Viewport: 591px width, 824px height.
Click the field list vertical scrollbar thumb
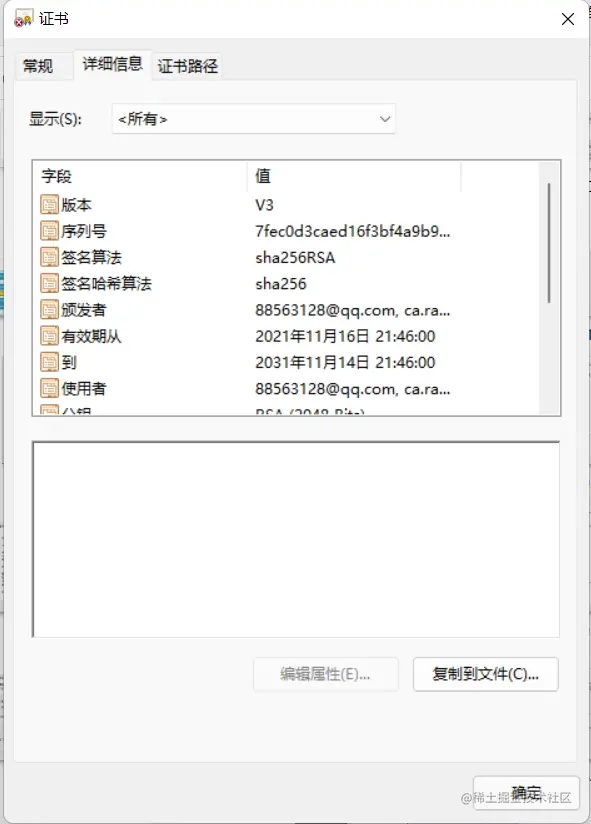click(549, 243)
